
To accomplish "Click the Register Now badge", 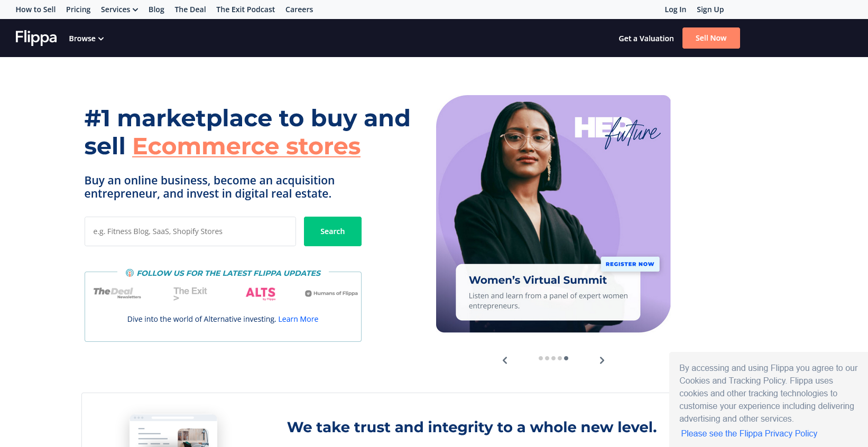I will tap(630, 264).
